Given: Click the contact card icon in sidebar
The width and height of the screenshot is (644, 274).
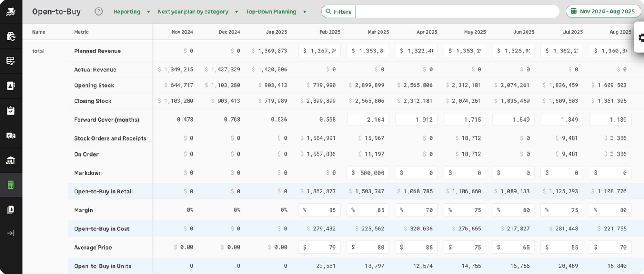Looking at the screenshot, I should tap(11, 85).
